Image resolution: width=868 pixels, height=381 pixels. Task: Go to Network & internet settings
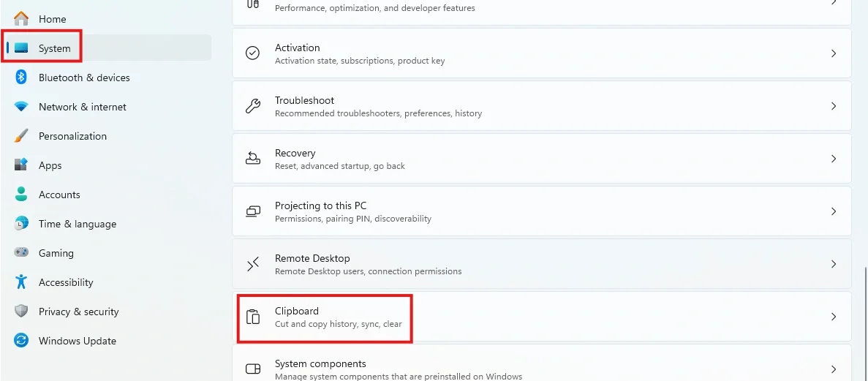[x=82, y=107]
